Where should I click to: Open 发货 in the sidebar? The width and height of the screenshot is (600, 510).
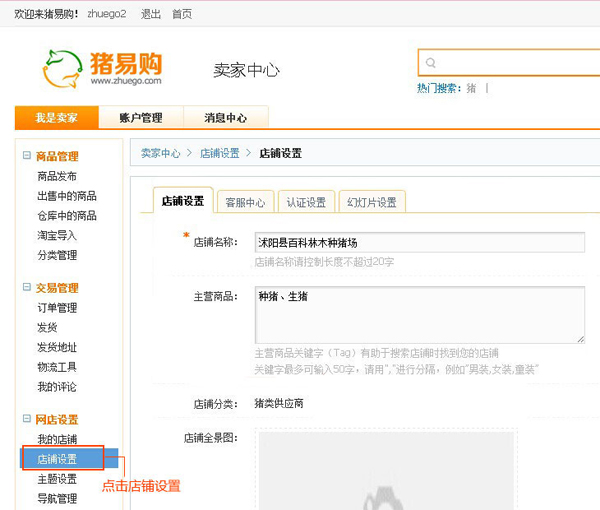pyautogui.click(x=47, y=328)
